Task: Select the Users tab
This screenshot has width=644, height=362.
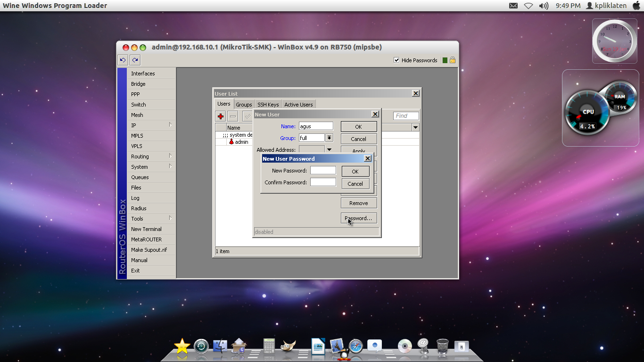Action: point(224,104)
